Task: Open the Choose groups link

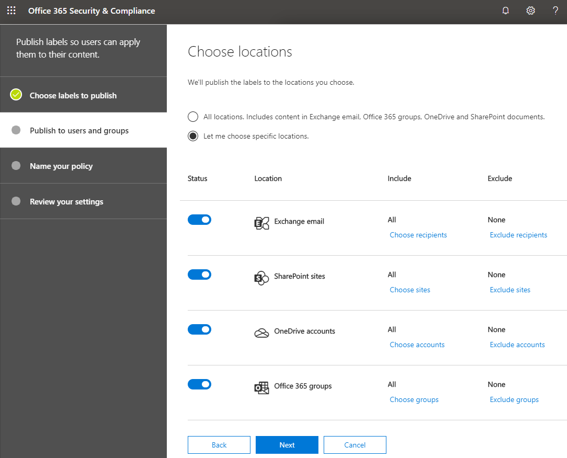Action: pyautogui.click(x=414, y=400)
